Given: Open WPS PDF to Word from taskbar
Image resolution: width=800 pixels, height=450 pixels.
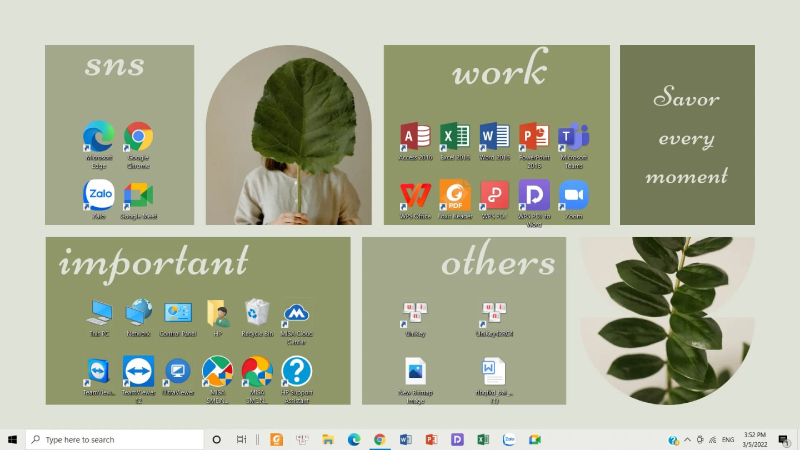Looking at the screenshot, I should pos(457,439).
